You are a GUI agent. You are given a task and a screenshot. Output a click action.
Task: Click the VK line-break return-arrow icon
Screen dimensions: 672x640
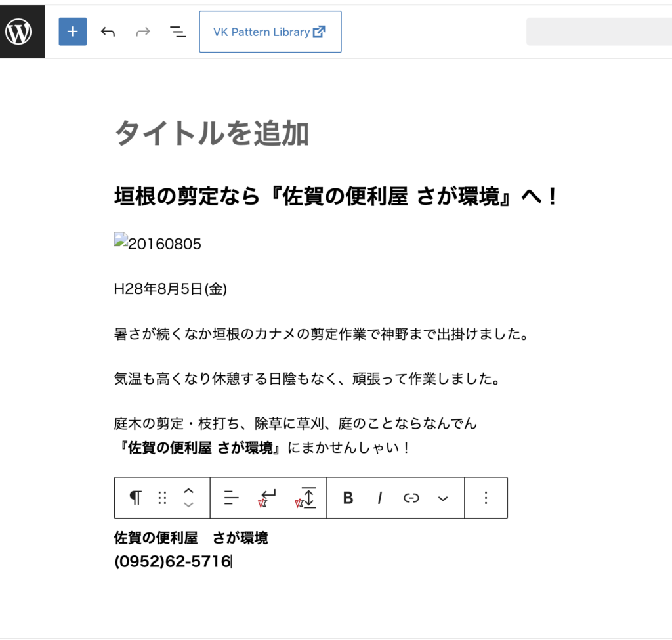click(268, 498)
